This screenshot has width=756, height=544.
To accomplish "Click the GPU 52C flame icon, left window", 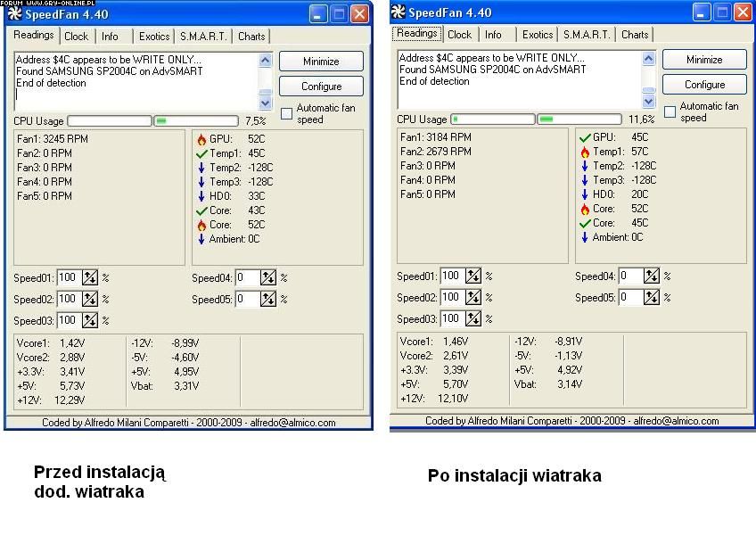I will click(x=201, y=139).
